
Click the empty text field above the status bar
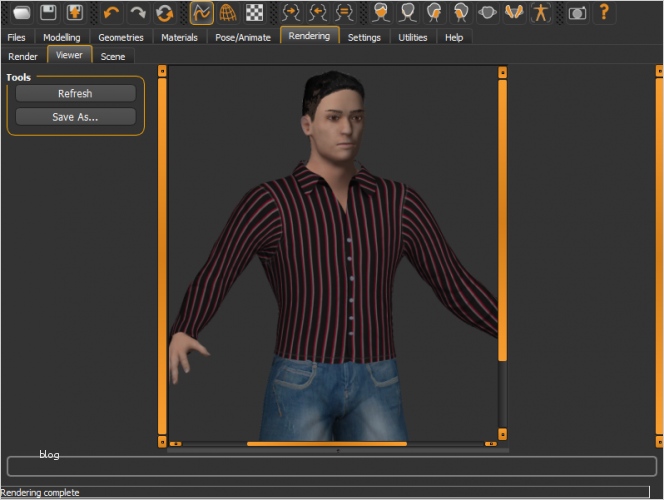coord(331,466)
